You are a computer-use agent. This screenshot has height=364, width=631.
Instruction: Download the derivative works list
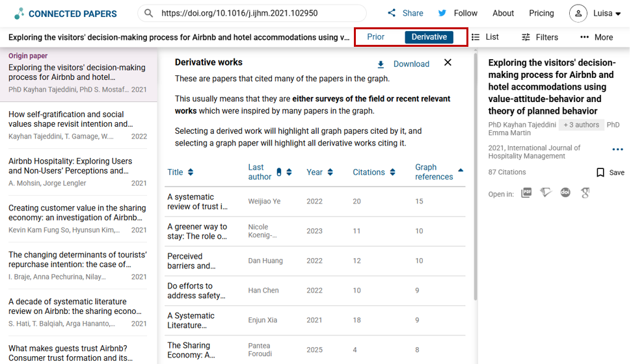(403, 64)
